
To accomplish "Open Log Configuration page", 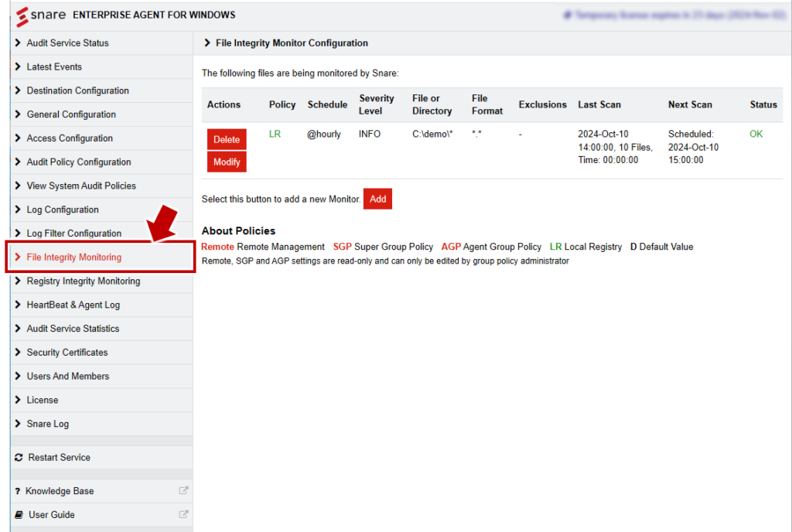I will pos(101,210).
